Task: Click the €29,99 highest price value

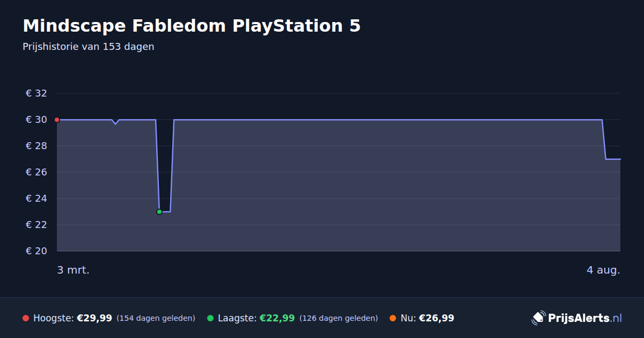Action: pyautogui.click(x=94, y=318)
